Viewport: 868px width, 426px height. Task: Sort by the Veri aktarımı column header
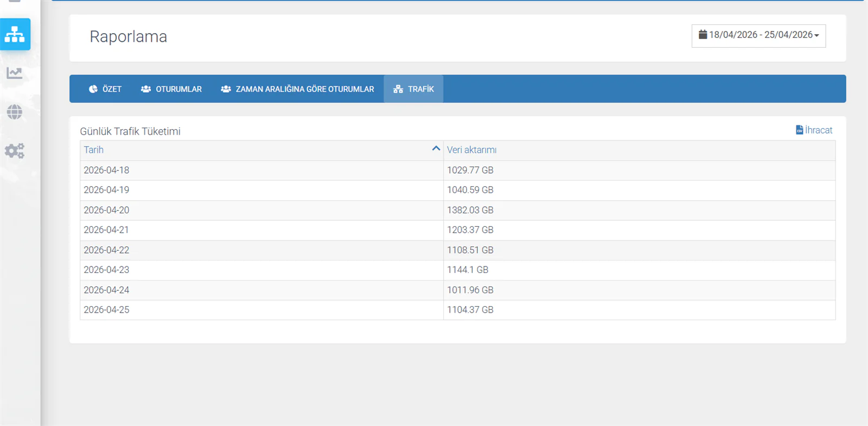pos(471,150)
